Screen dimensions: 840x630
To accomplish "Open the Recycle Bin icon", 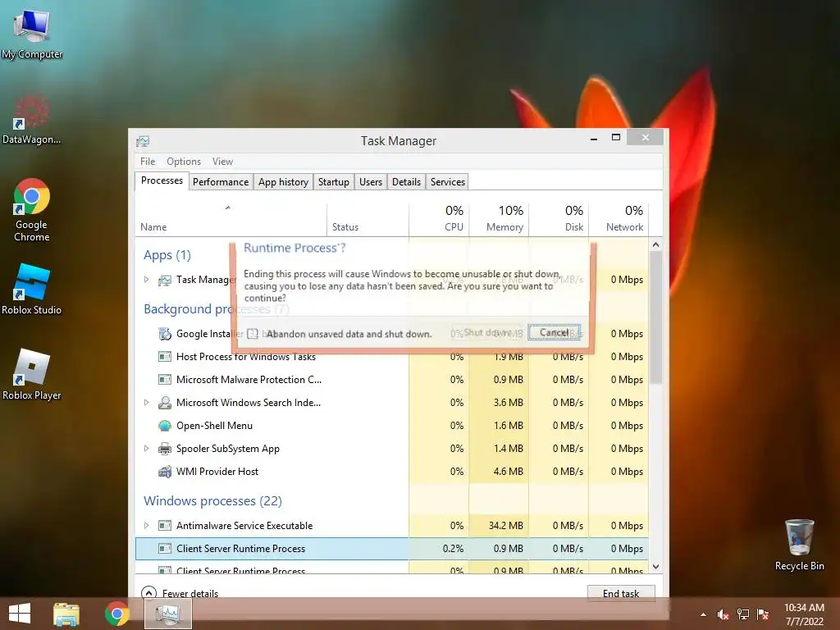I will [799, 544].
